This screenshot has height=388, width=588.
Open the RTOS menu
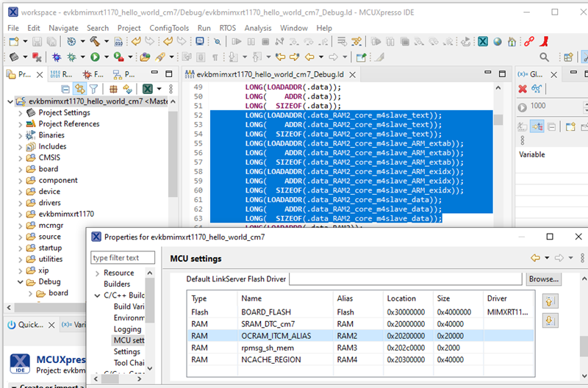[x=228, y=28]
